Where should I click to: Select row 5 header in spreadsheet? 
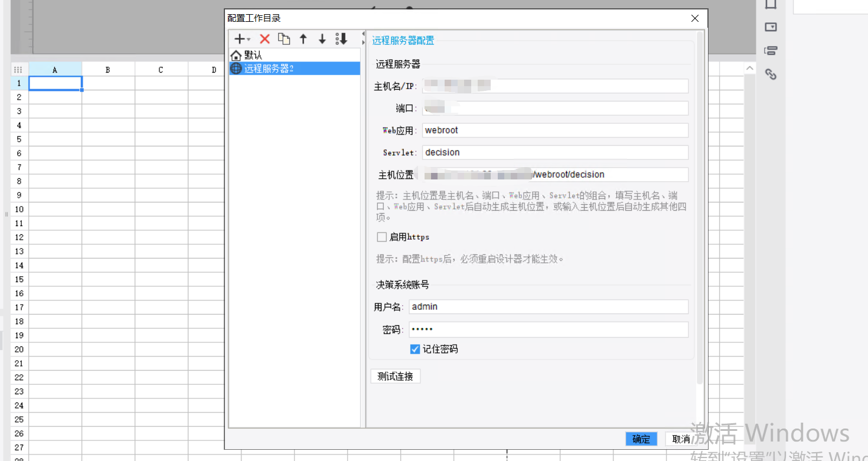click(x=19, y=139)
